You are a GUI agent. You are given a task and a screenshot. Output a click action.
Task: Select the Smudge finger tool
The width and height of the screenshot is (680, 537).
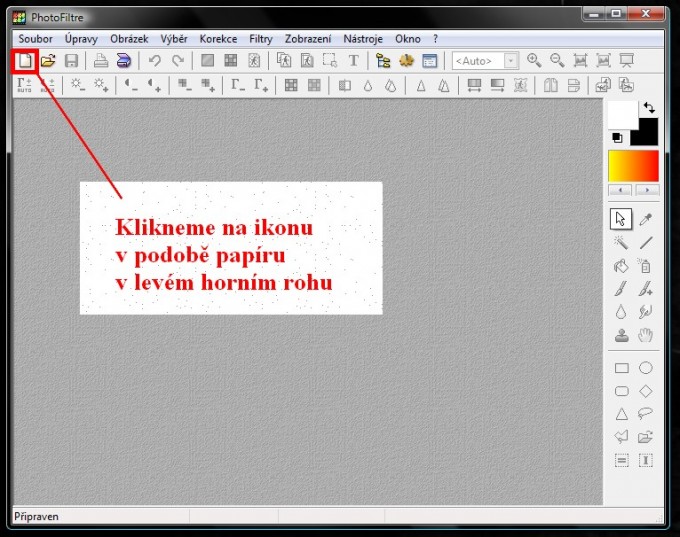[645, 311]
